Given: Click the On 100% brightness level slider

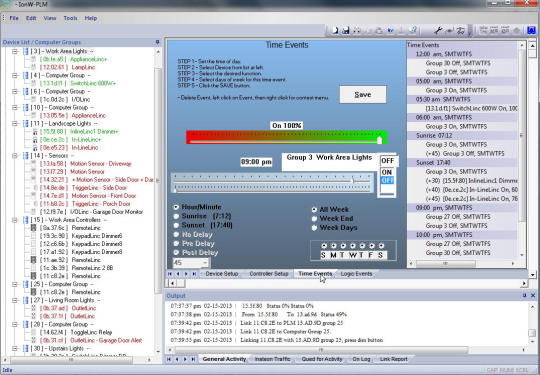Looking at the screenshot, I should (x=287, y=137).
